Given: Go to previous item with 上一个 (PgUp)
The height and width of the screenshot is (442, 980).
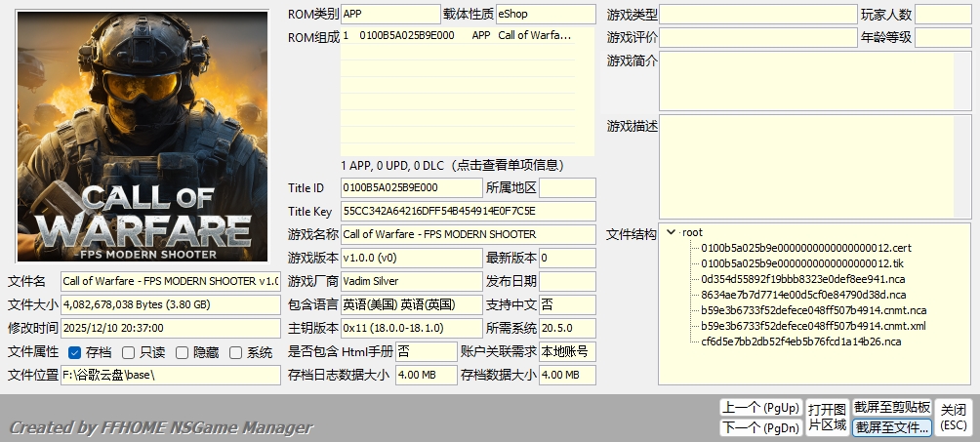Looking at the screenshot, I should [759, 407].
